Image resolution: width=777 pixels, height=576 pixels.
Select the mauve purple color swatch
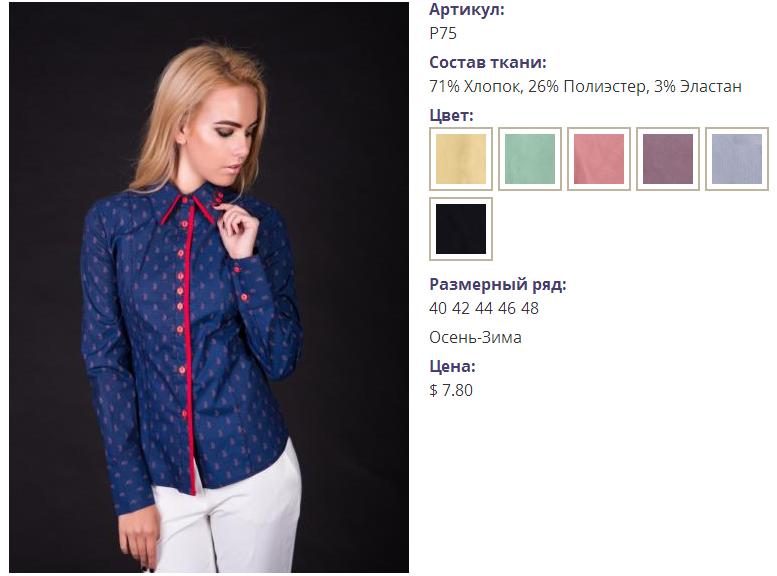tap(667, 159)
